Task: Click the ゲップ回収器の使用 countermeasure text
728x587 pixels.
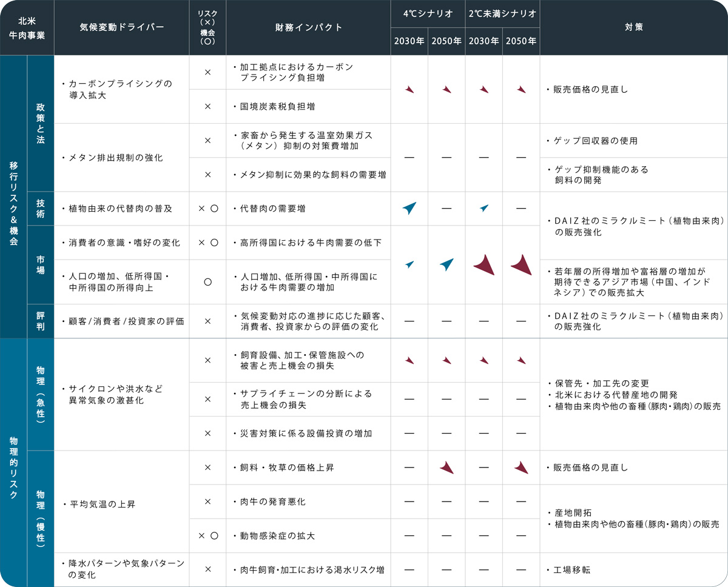Action: tap(596, 141)
